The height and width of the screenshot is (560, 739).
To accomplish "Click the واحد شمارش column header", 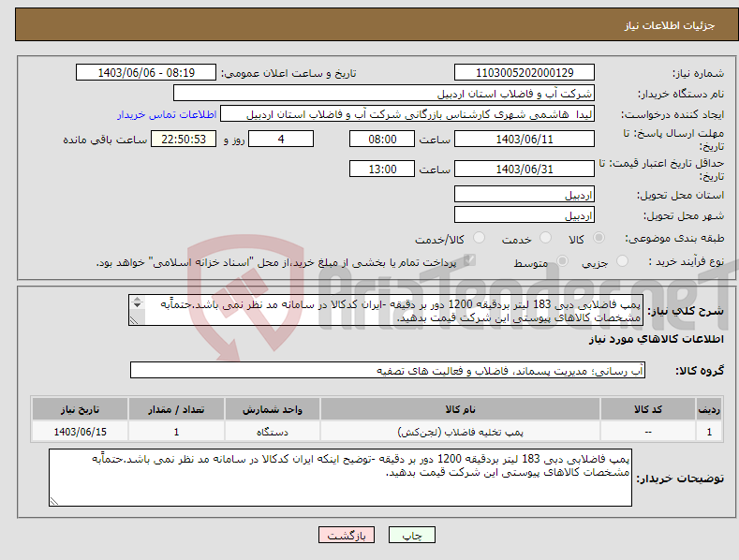I will [273, 409].
